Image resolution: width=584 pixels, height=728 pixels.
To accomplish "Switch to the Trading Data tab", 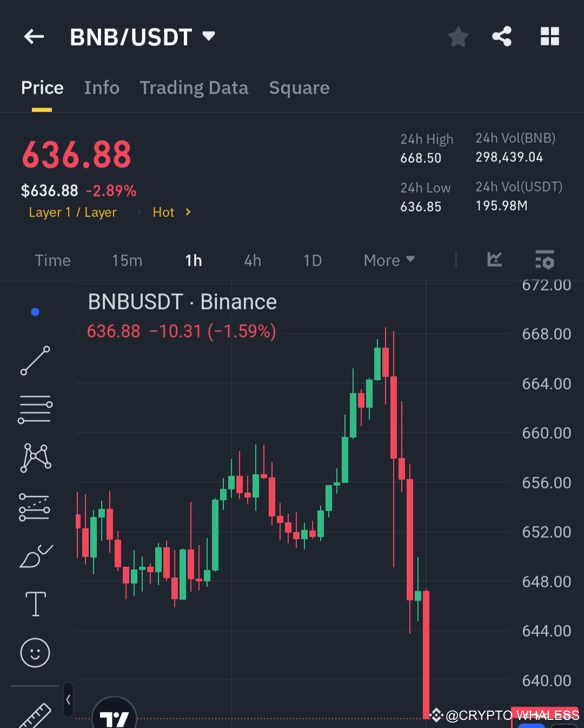I will pos(194,88).
